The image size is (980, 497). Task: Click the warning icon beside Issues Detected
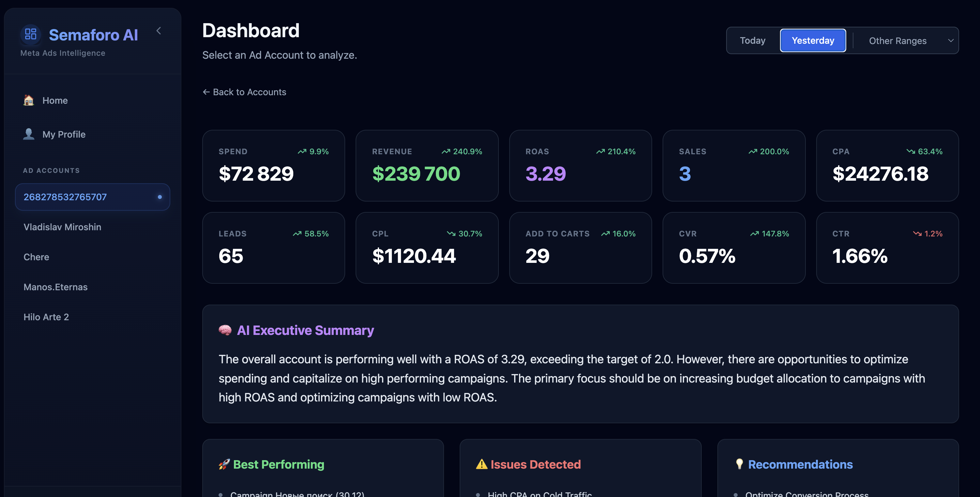coord(482,464)
